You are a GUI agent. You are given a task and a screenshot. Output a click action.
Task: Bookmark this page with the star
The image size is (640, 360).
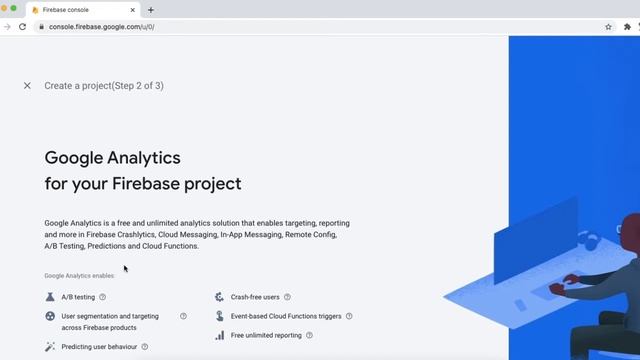pyautogui.click(x=608, y=27)
